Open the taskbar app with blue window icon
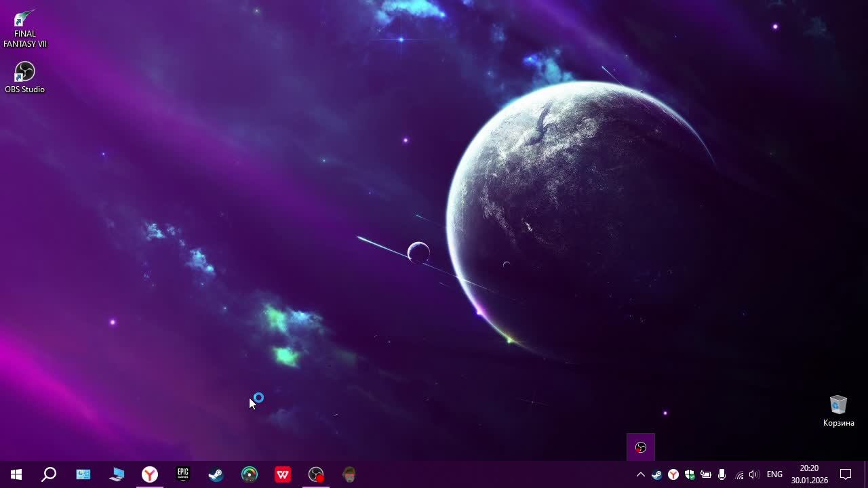Image resolution: width=868 pixels, height=488 pixels. click(83, 474)
